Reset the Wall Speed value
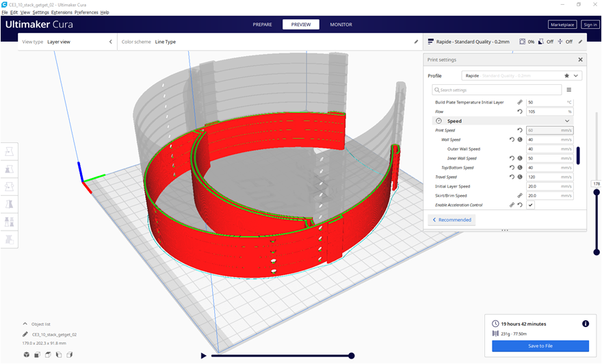 (512, 140)
